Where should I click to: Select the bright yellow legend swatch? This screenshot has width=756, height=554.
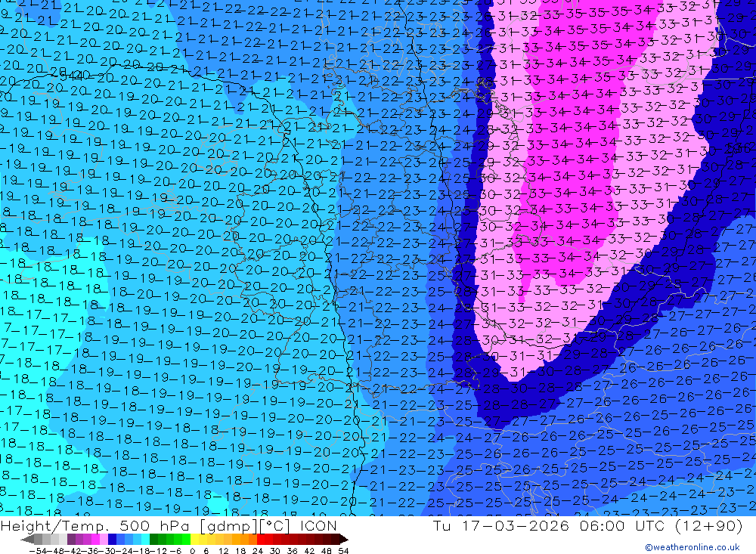coord(194,540)
